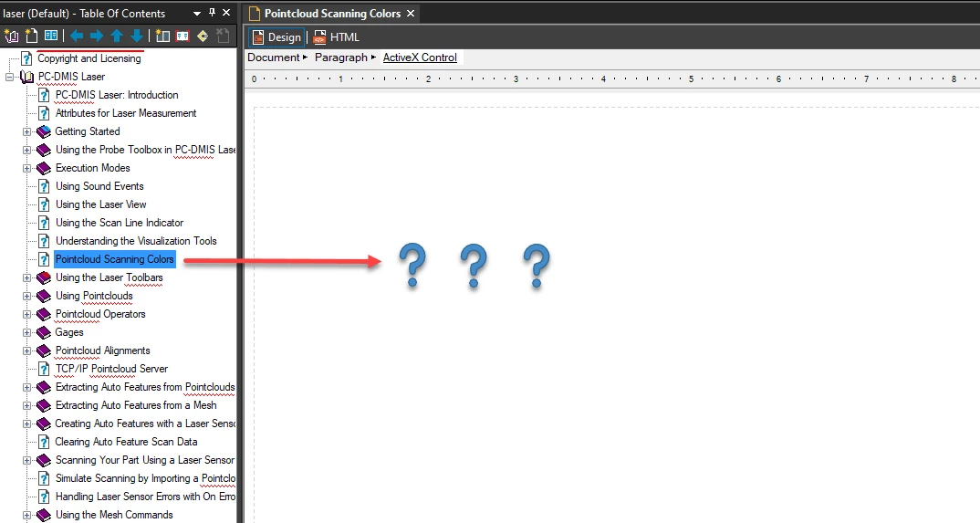This screenshot has height=523, width=980.
Task: Move item up with blue up arrow
Action: (117, 37)
